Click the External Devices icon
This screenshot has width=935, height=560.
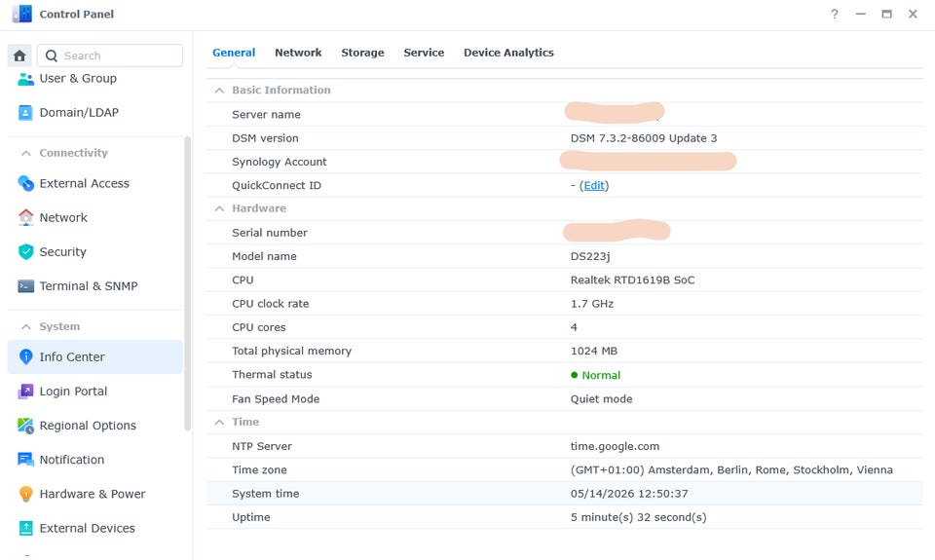25,529
